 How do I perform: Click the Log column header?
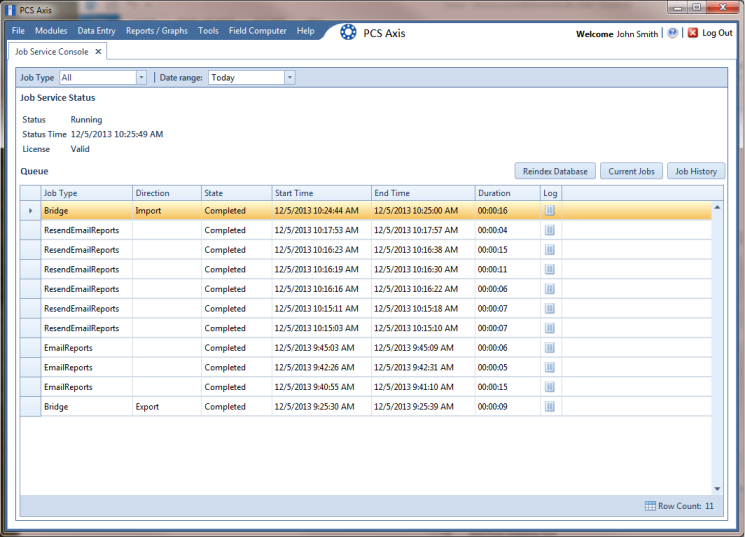pos(551,193)
